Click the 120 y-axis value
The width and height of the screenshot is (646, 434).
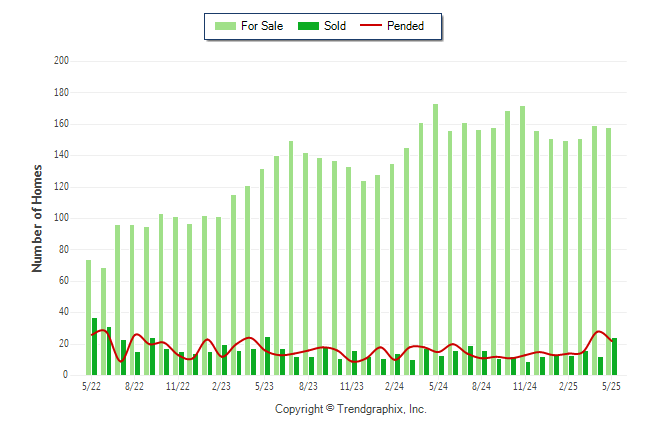[x=61, y=187]
